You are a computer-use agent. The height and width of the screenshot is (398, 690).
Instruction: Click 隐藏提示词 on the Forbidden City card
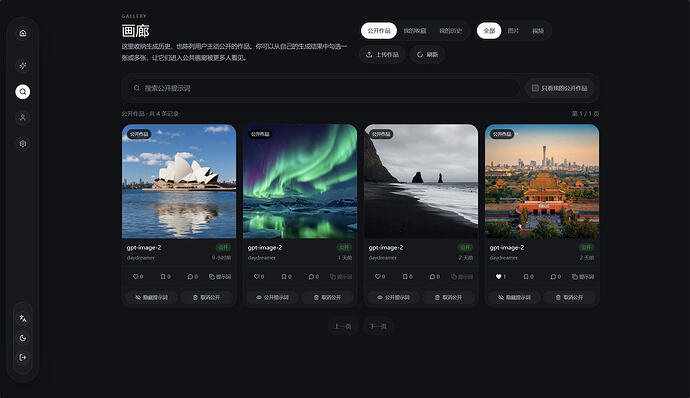pyautogui.click(x=514, y=298)
